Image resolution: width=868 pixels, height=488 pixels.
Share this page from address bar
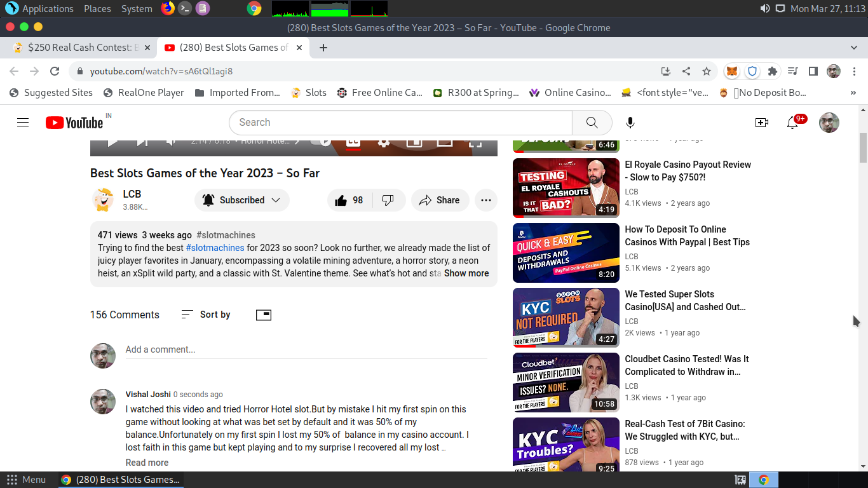click(x=686, y=71)
